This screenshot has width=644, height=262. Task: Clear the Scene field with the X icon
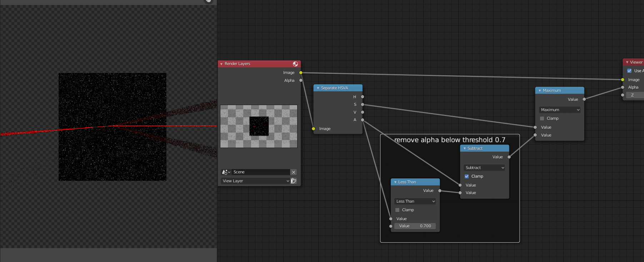pyautogui.click(x=294, y=172)
